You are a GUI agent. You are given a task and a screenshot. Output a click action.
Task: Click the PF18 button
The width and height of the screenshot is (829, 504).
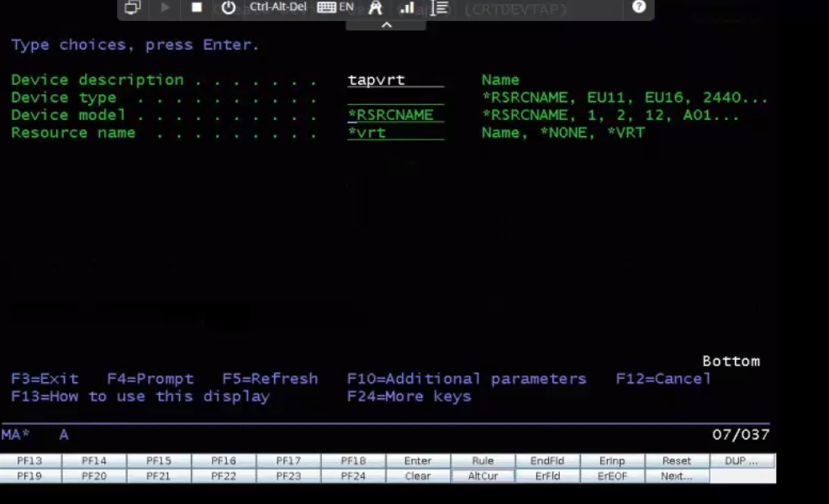tap(353, 460)
